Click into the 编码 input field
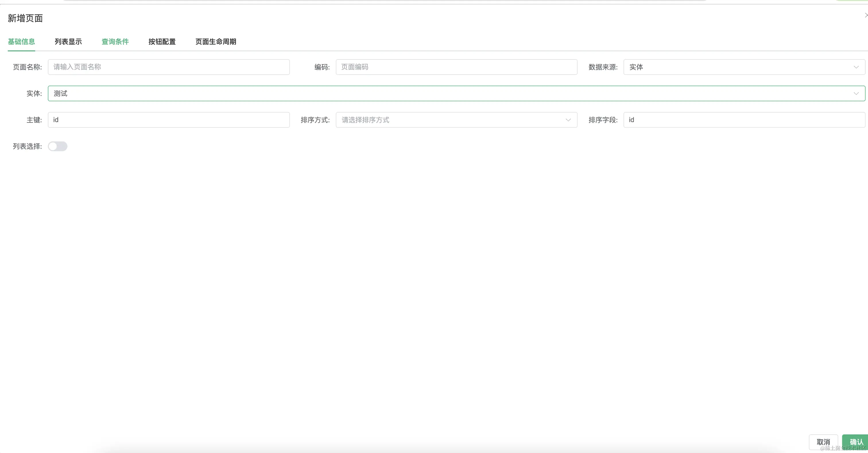Image resolution: width=868 pixels, height=453 pixels. (x=456, y=67)
